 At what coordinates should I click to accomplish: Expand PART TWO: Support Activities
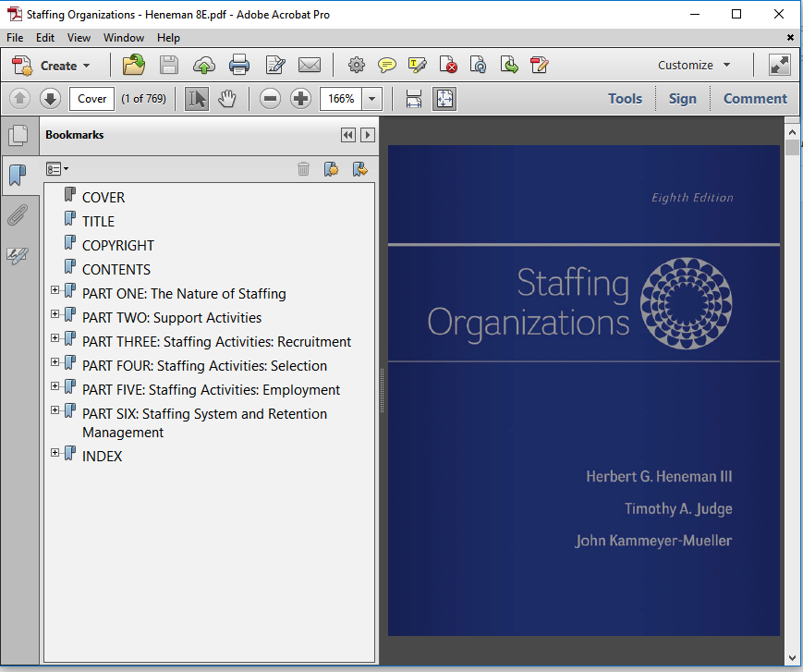pos(55,314)
